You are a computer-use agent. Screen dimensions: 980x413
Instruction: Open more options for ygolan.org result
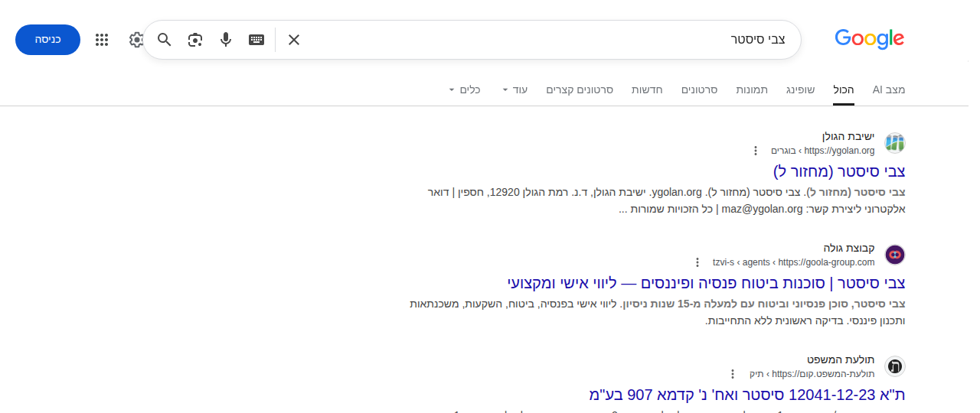756,151
